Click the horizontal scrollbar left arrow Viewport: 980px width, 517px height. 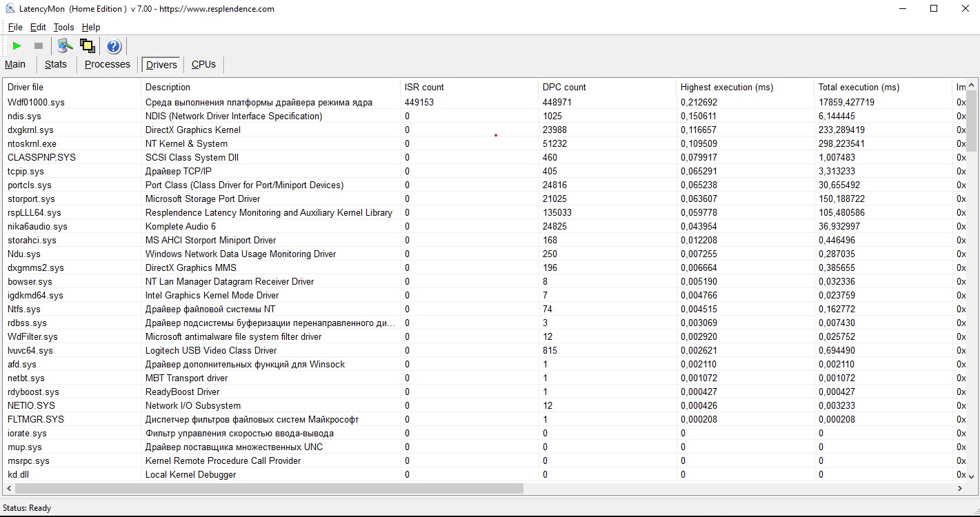point(9,488)
